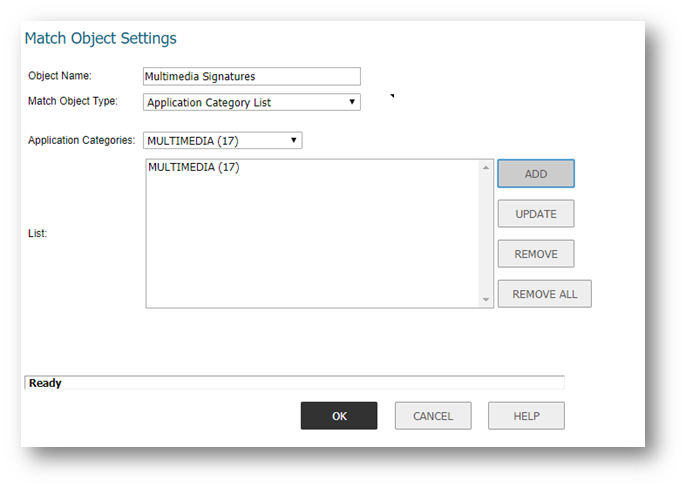Click the REMOVE button

535,254
